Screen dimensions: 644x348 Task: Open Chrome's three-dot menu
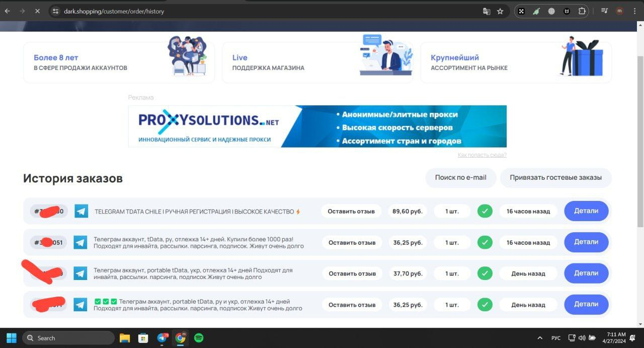coord(634,11)
